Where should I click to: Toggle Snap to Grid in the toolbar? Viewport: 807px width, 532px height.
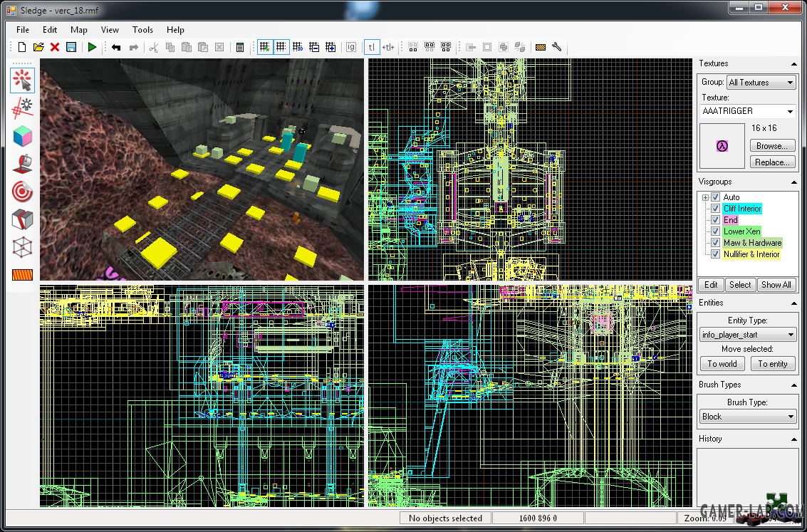click(x=264, y=47)
